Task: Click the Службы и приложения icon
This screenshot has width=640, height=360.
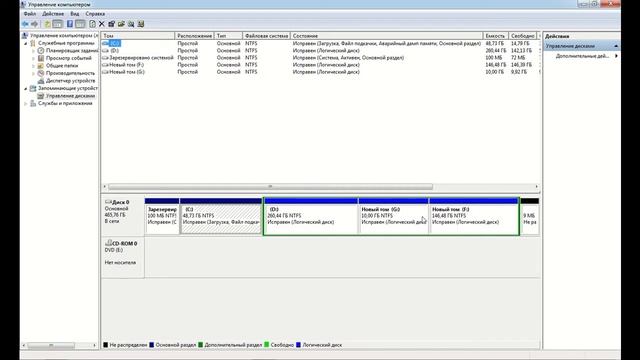Action: point(33,104)
